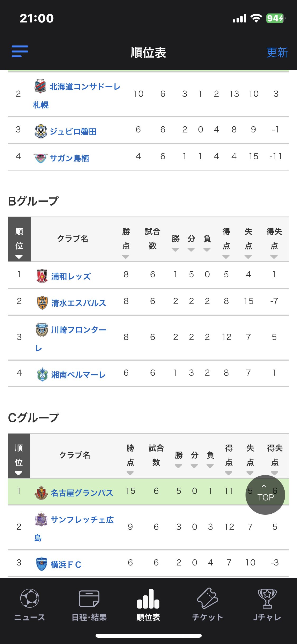The width and height of the screenshot is (297, 644).
Task: Sort B group by 勝点 arrow
Action: 126,256
